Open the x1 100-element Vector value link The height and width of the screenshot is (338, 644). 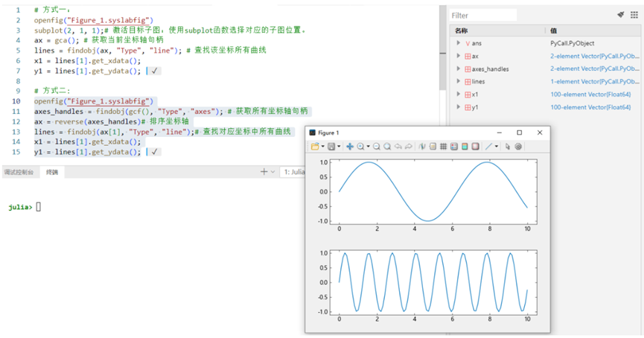590,94
